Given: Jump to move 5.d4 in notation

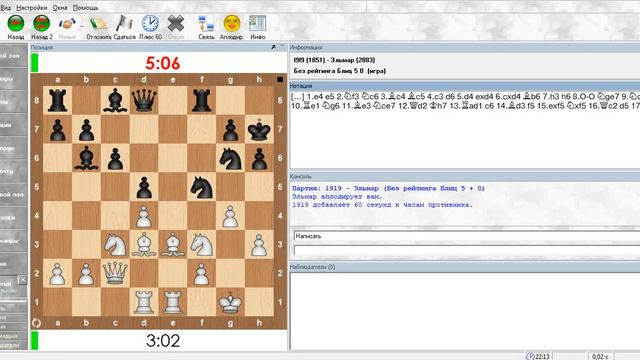Looking at the screenshot, I should pos(465,97).
